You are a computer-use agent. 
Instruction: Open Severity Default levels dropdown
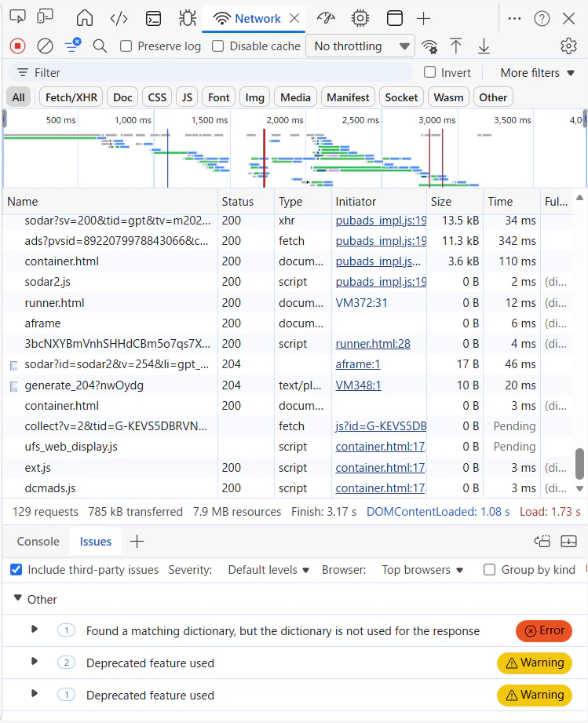[268, 570]
